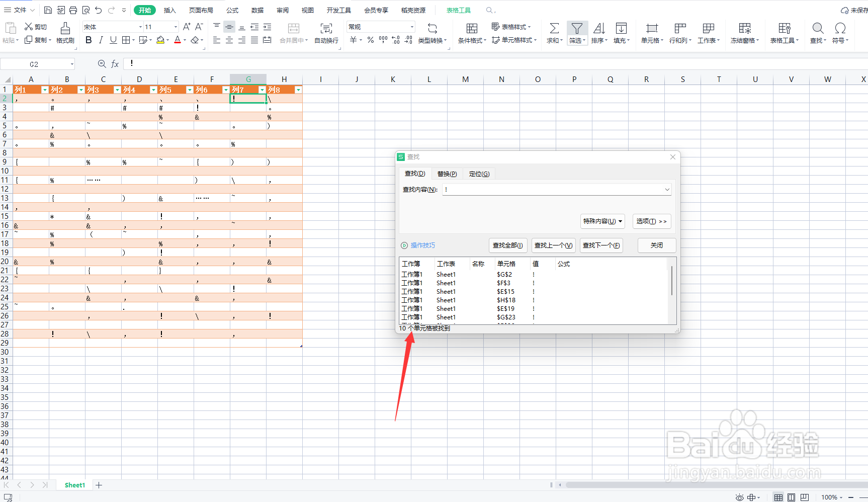
Task: Click the percent style icon
Action: click(371, 40)
